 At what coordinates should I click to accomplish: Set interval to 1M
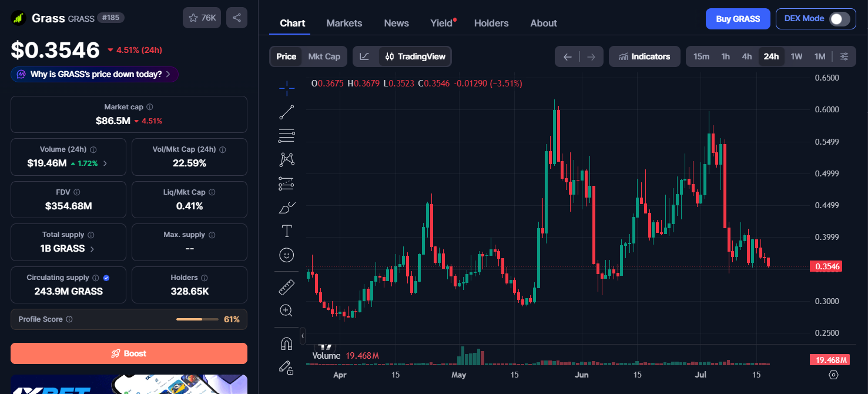coord(820,56)
